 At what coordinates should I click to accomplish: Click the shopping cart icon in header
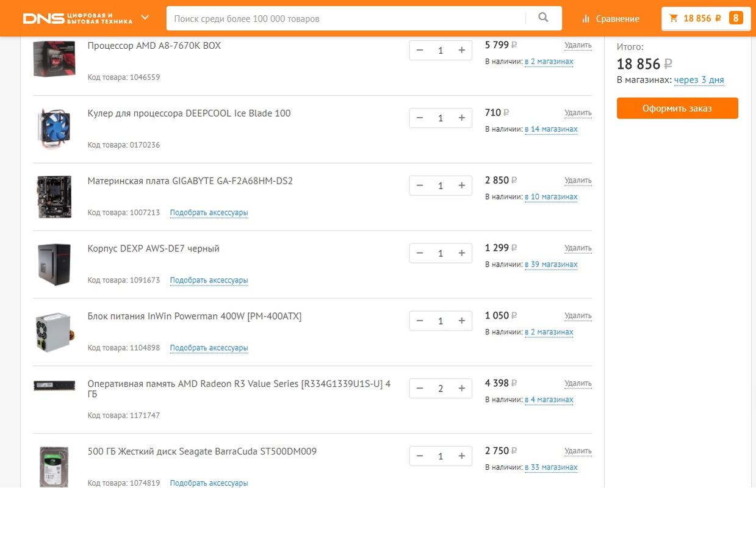tap(674, 18)
